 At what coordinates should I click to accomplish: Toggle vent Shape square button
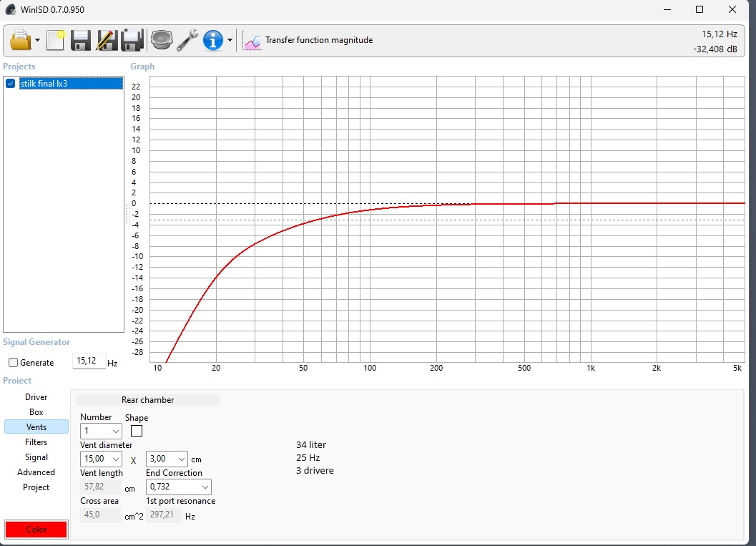137,431
